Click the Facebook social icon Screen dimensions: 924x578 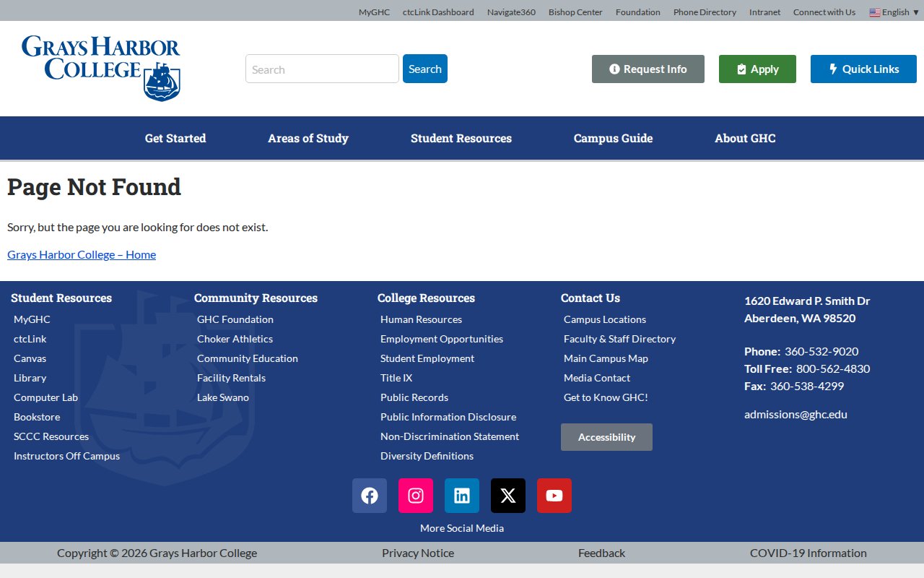pos(370,496)
